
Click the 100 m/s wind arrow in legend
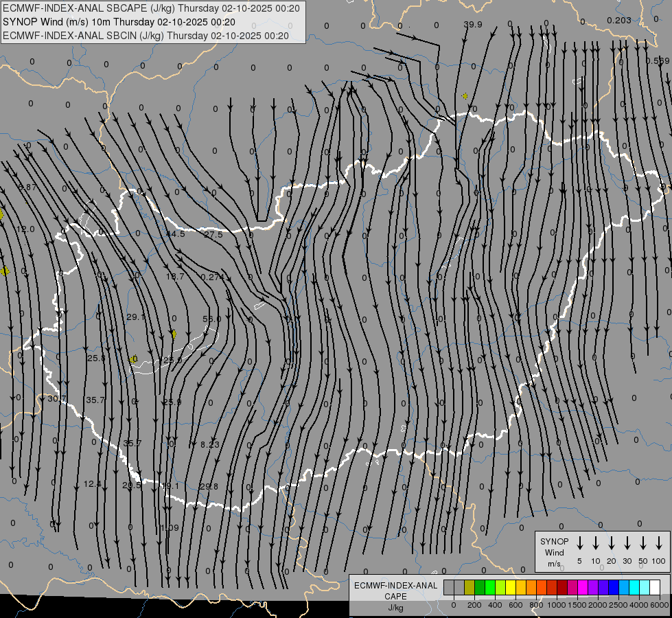point(659,543)
